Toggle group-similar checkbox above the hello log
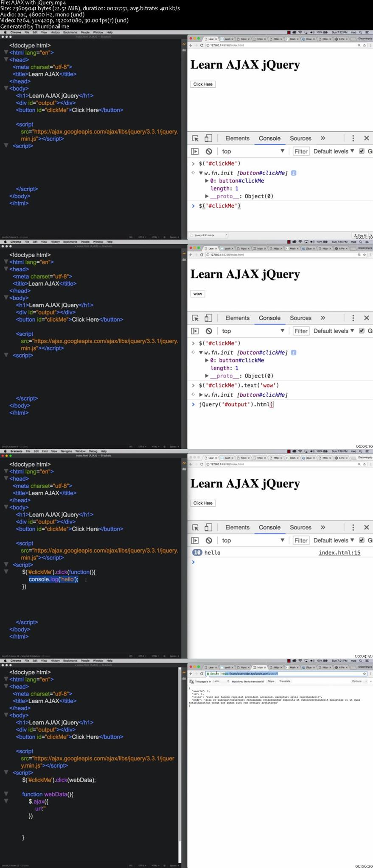The image size is (373, 868). pyautogui.click(x=362, y=540)
